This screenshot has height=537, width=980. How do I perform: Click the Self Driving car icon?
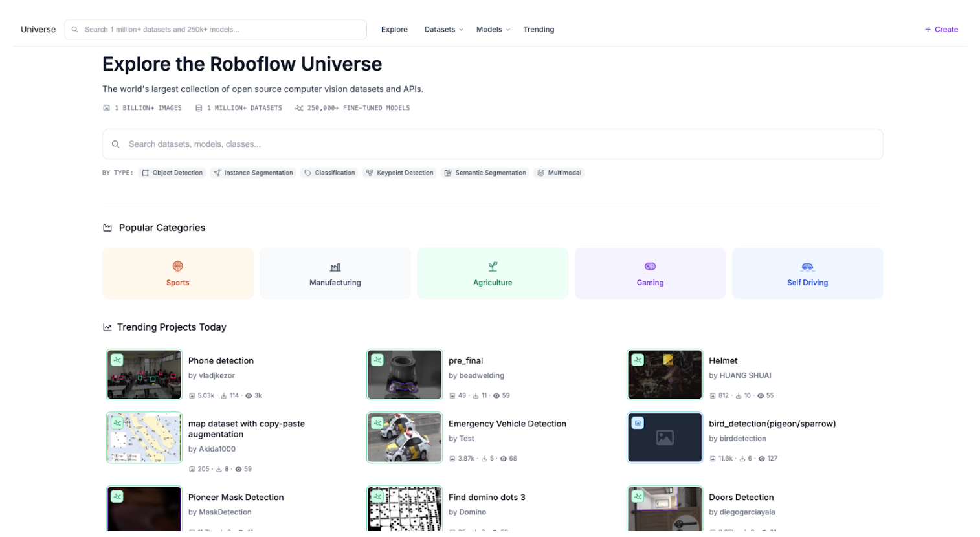tap(807, 267)
